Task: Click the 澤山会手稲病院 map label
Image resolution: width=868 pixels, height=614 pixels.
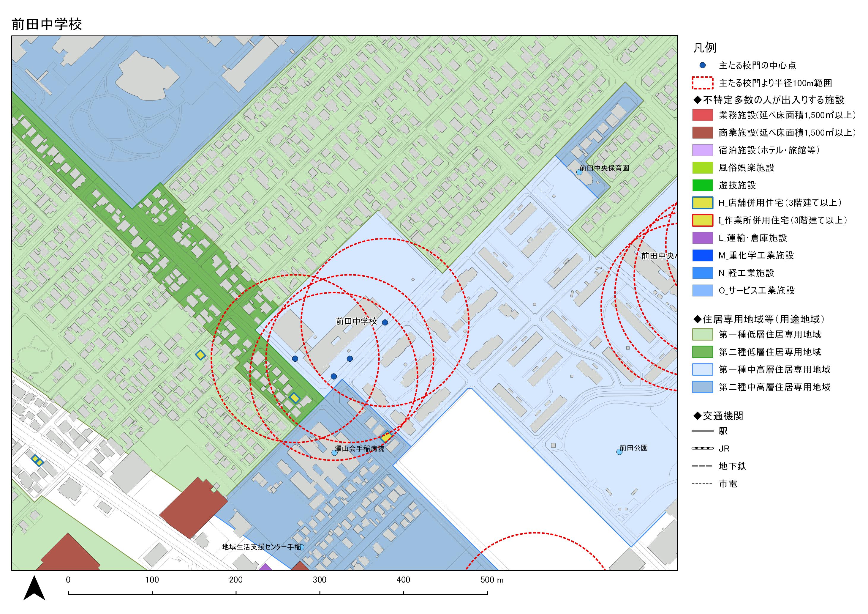Action: 360,449
